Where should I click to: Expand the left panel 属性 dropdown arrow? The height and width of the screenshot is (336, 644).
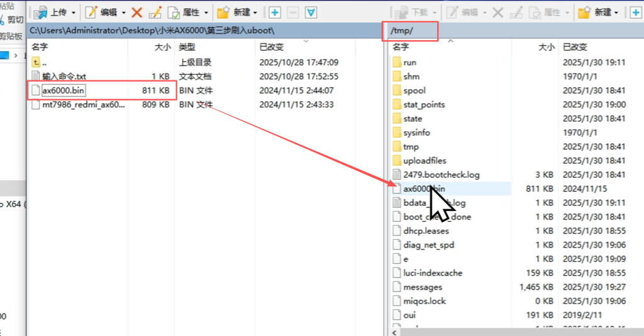[x=206, y=13]
